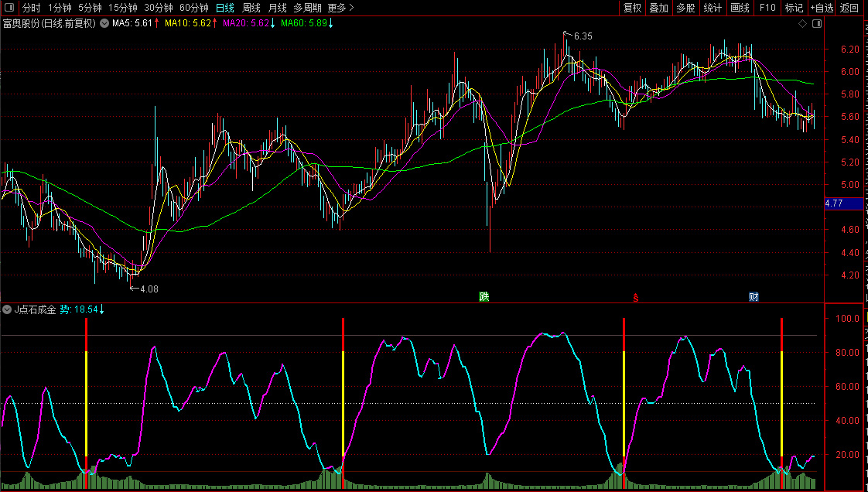This screenshot has width=868, height=492.
Task: Switch to 60分钟 period
Action: (193, 8)
